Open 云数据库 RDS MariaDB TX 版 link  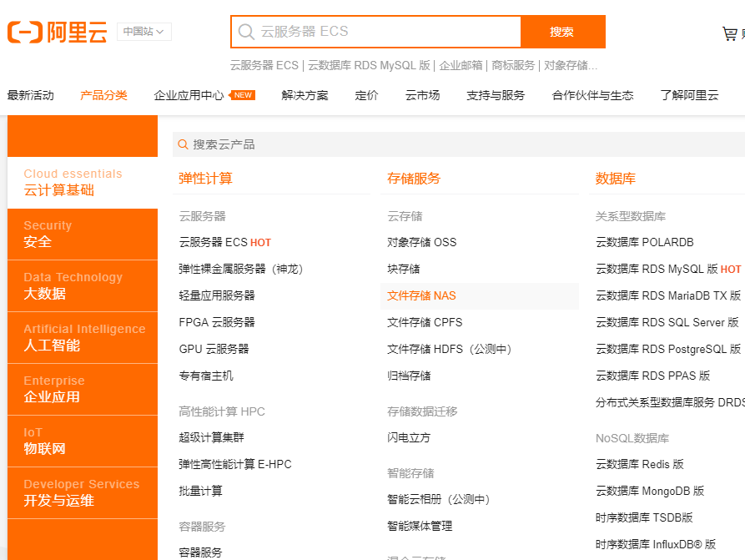(668, 295)
